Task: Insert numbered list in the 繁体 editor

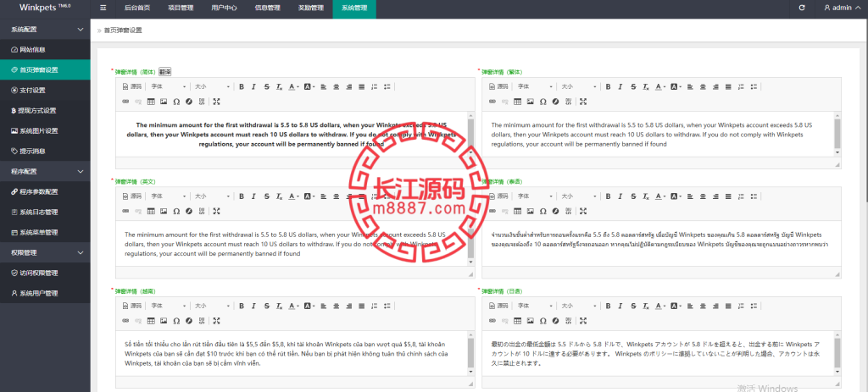Action: [741, 87]
